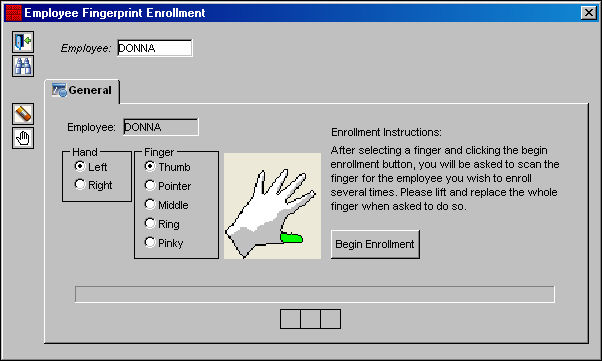Click the Begin Enrollment button
This screenshot has height=361, width=602.
point(375,244)
